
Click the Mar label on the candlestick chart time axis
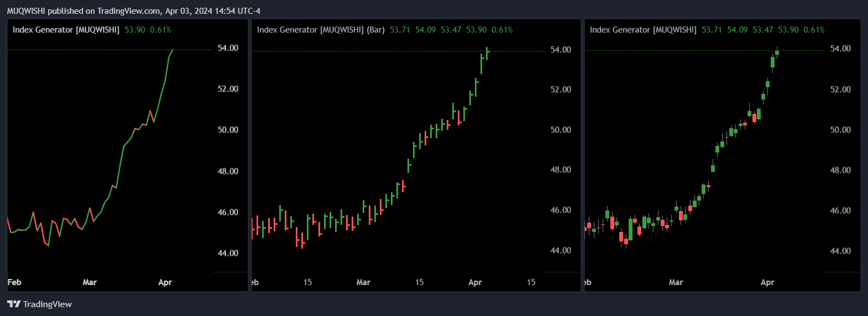pos(676,282)
